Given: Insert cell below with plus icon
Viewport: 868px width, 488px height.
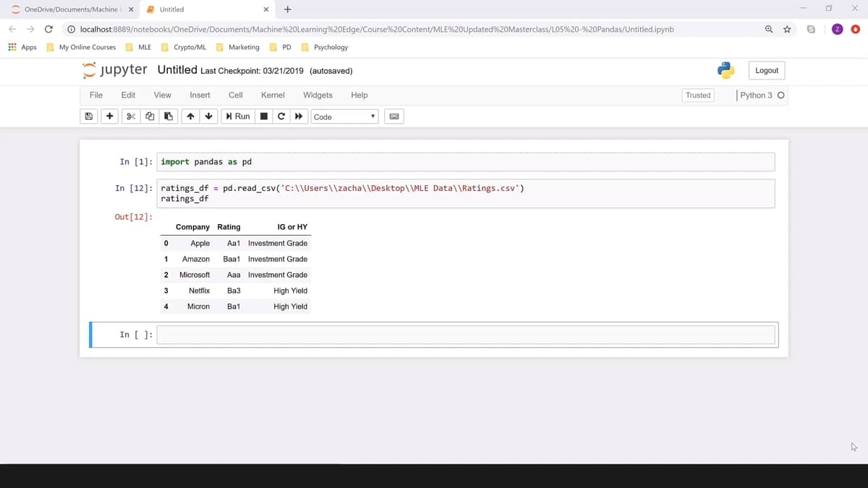Looking at the screenshot, I should (x=109, y=116).
